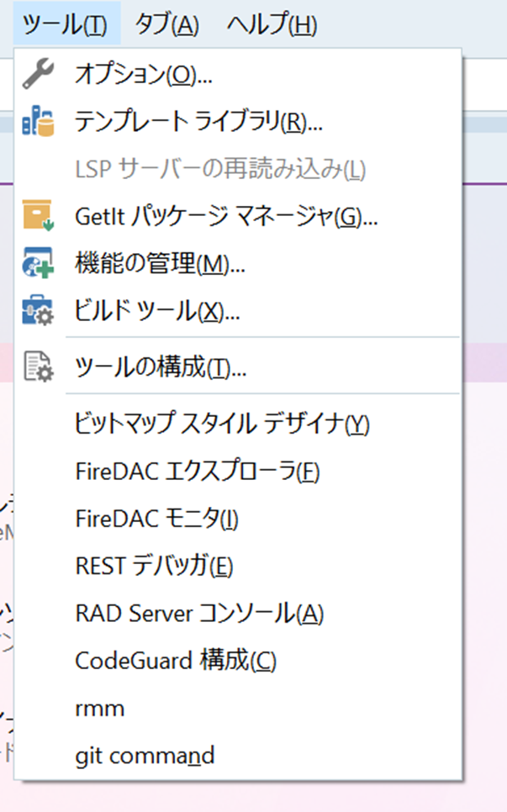507x812 pixels.
Task: Select the 機能の管理(M)... text label
Action: pyautogui.click(x=160, y=264)
